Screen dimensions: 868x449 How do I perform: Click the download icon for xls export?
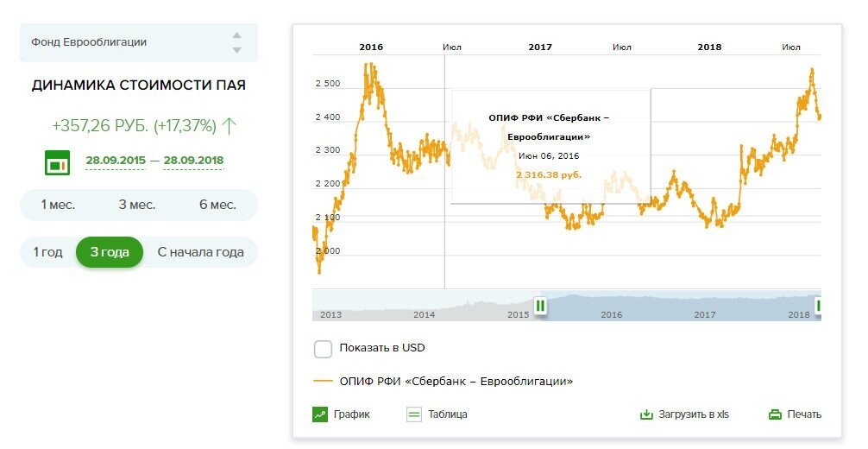tap(646, 414)
